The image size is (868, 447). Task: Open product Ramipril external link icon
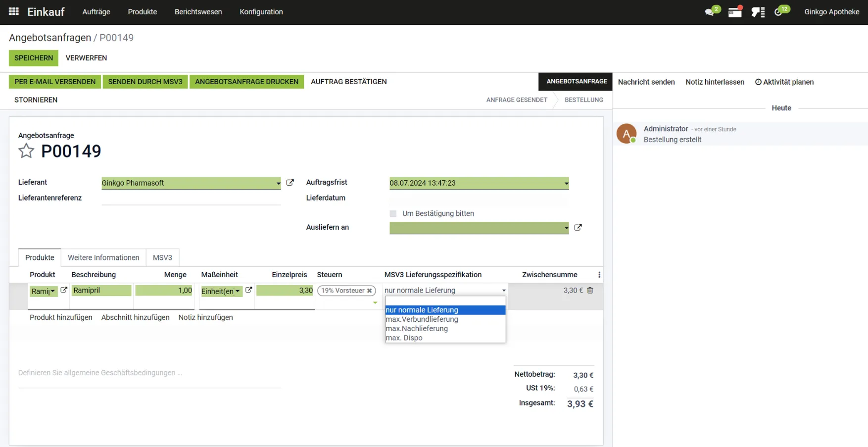64,290
